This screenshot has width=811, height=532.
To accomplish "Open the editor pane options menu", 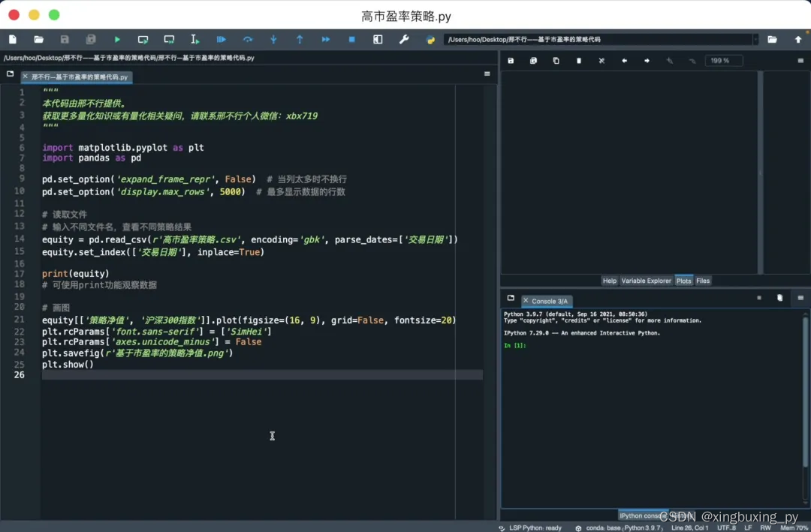I will pos(487,74).
